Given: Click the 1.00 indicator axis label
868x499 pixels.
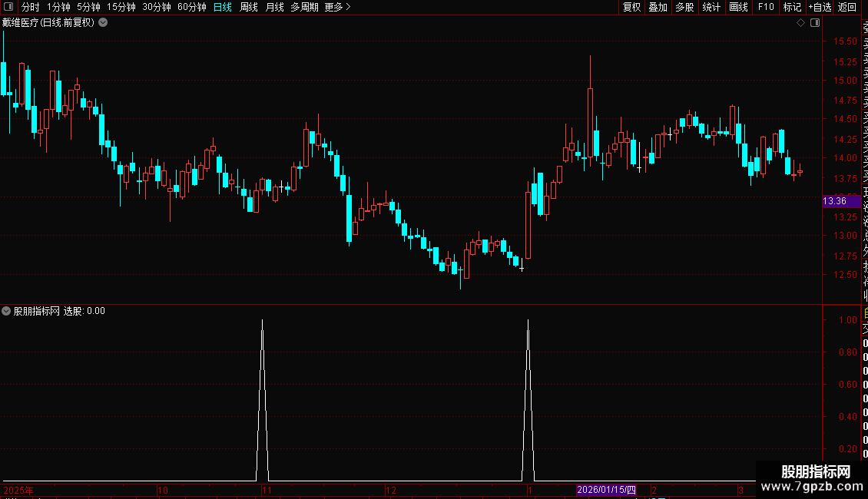Looking at the screenshot, I should [x=848, y=320].
